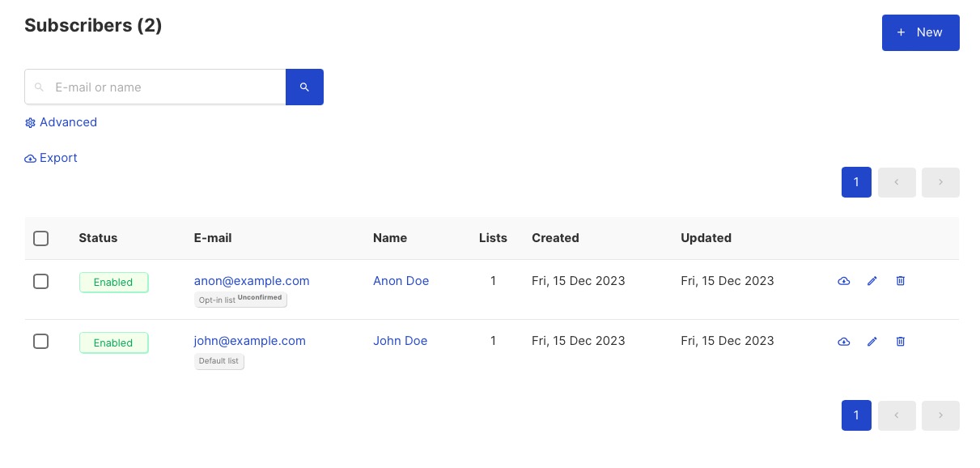The height and width of the screenshot is (468, 980).
Task: Create a new subscriber with New button
Action: [x=920, y=32]
